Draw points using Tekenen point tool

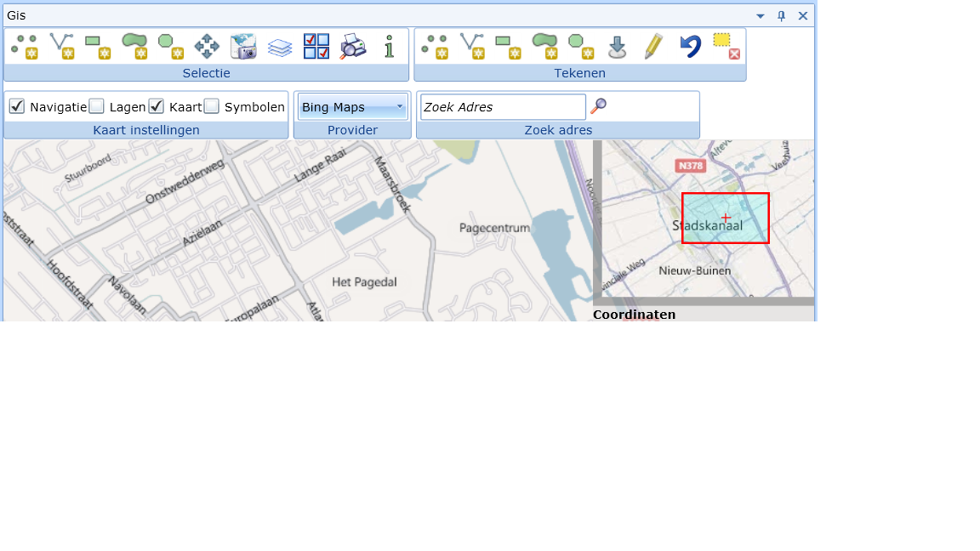pyautogui.click(x=435, y=47)
